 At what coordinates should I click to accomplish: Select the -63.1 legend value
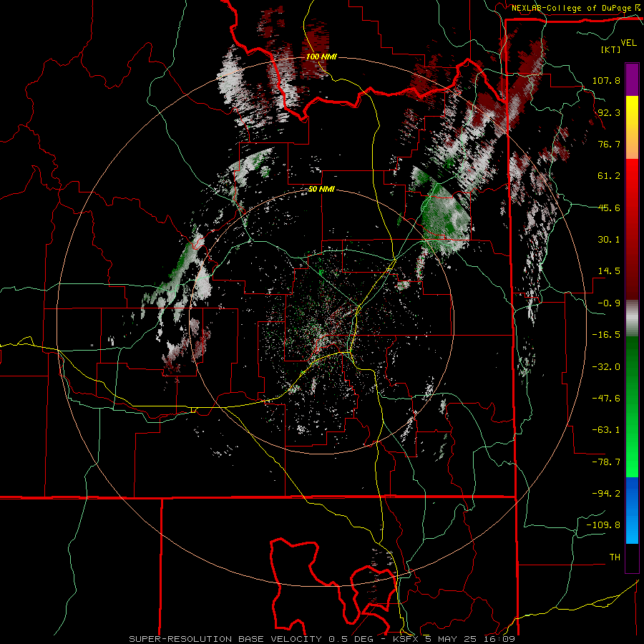pyautogui.click(x=606, y=430)
